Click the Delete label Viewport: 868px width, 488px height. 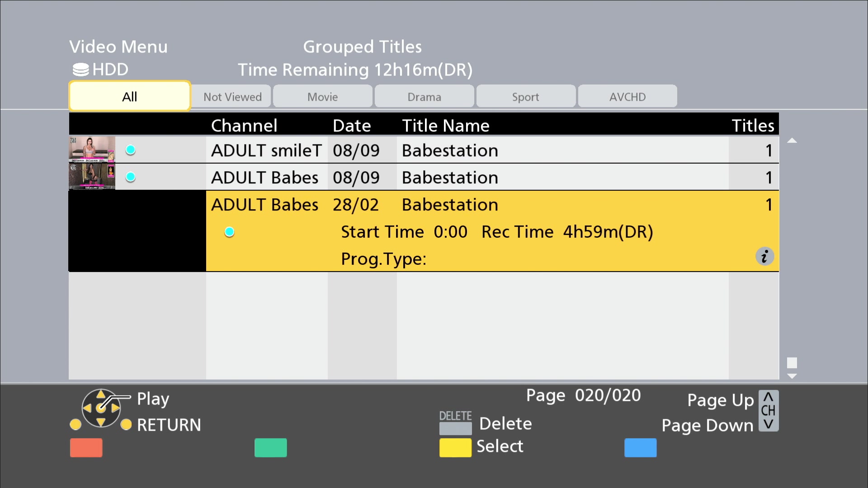[x=505, y=424]
